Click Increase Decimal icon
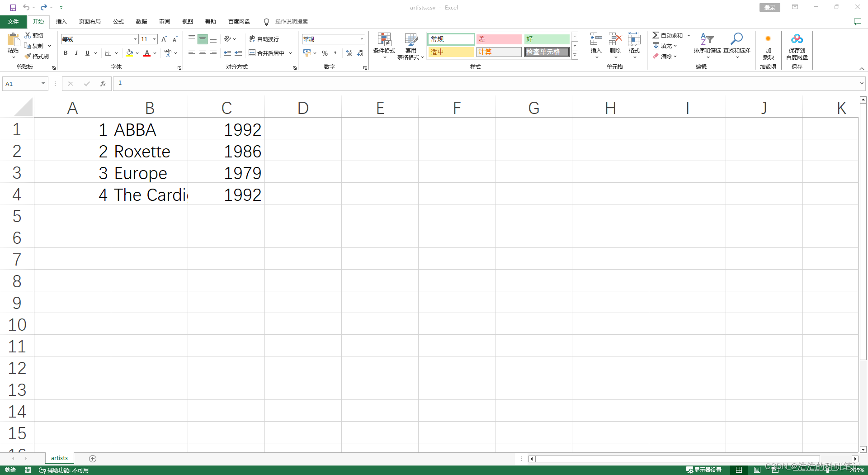The width and height of the screenshot is (868, 475). pyautogui.click(x=349, y=53)
